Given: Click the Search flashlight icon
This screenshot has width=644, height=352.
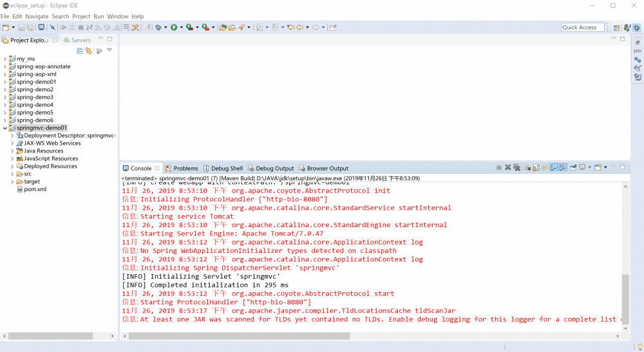Looking at the screenshot, I should click(241, 28).
